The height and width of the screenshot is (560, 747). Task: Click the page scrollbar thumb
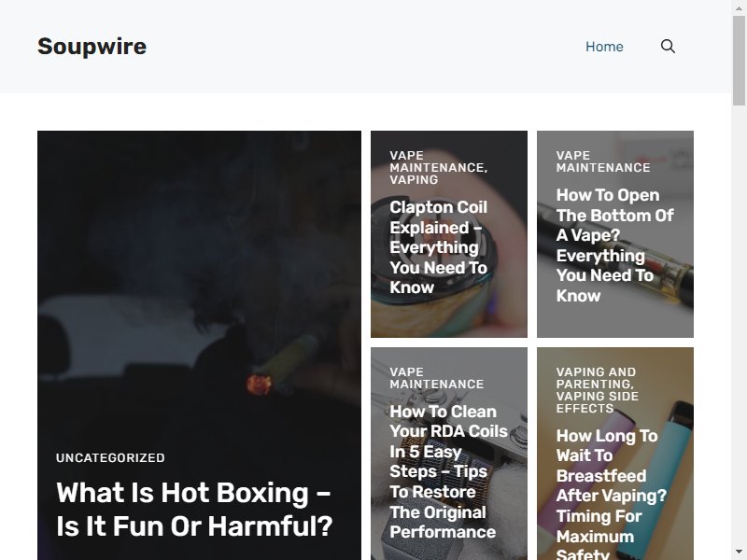(739, 61)
